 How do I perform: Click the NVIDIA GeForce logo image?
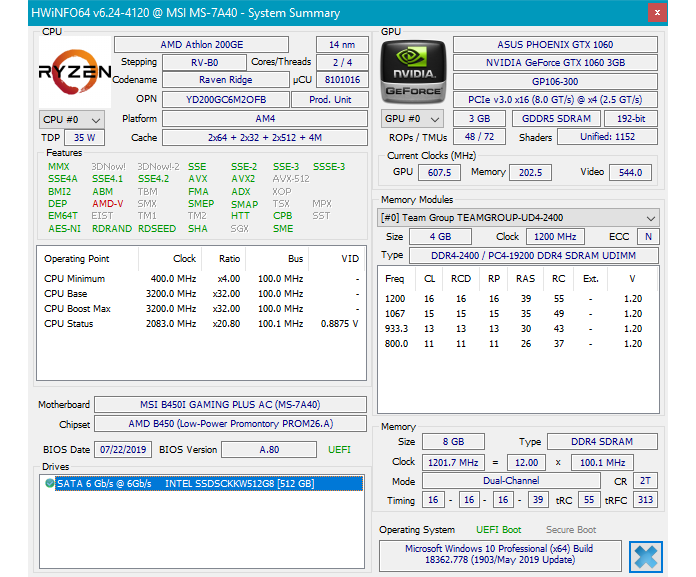413,72
